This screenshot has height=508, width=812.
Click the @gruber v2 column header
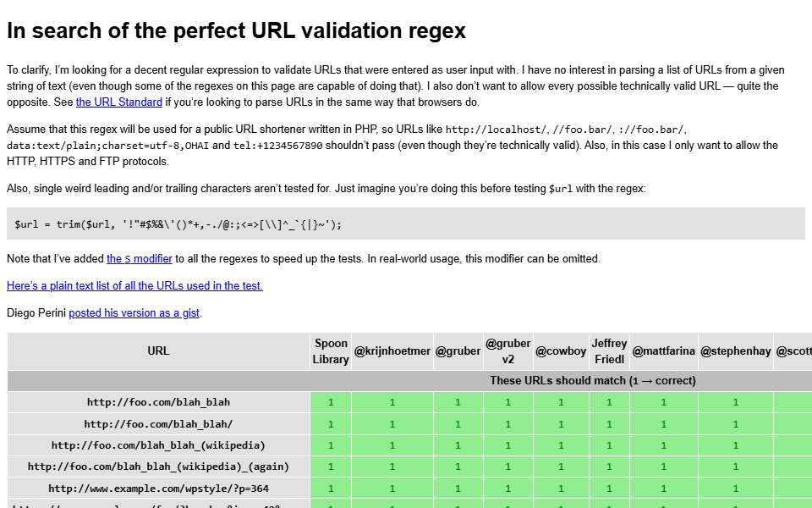(508, 351)
